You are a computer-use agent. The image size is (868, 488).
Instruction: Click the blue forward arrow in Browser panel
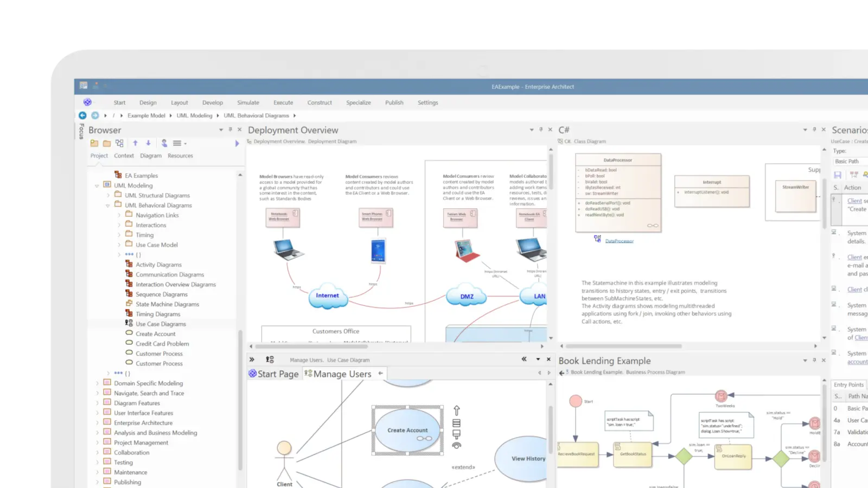click(x=237, y=143)
